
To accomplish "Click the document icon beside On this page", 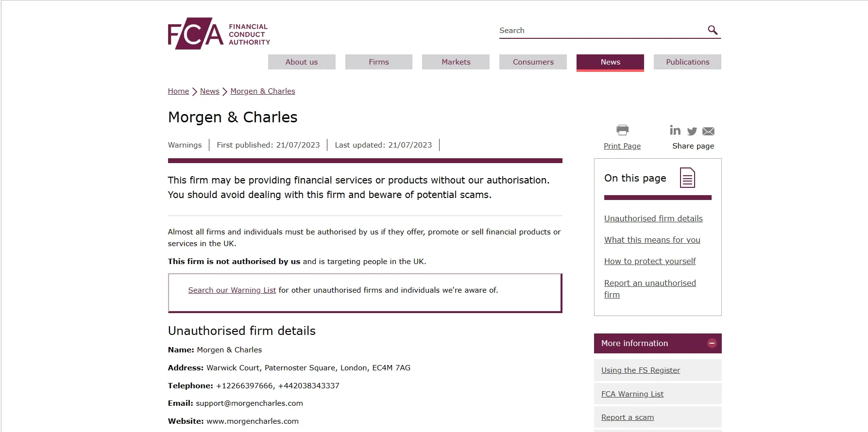I will [687, 178].
